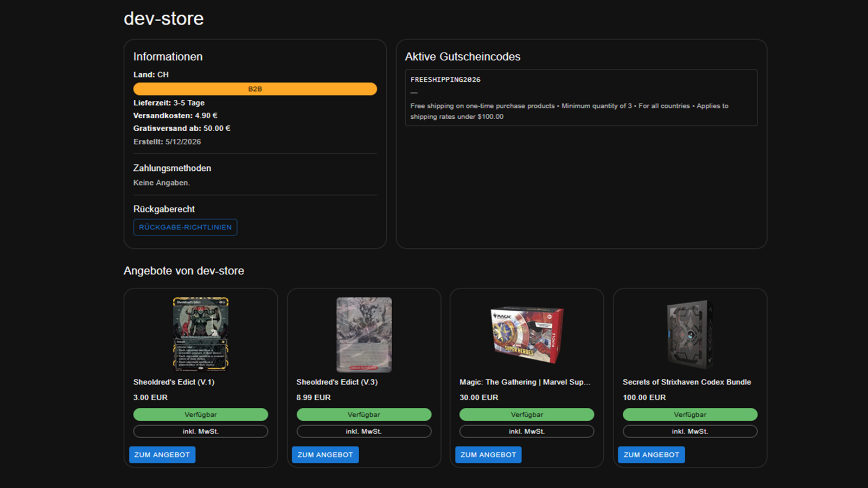The height and width of the screenshot is (488, 868).
Task: Click the Land: CH line
Action: tap(151, 75)
